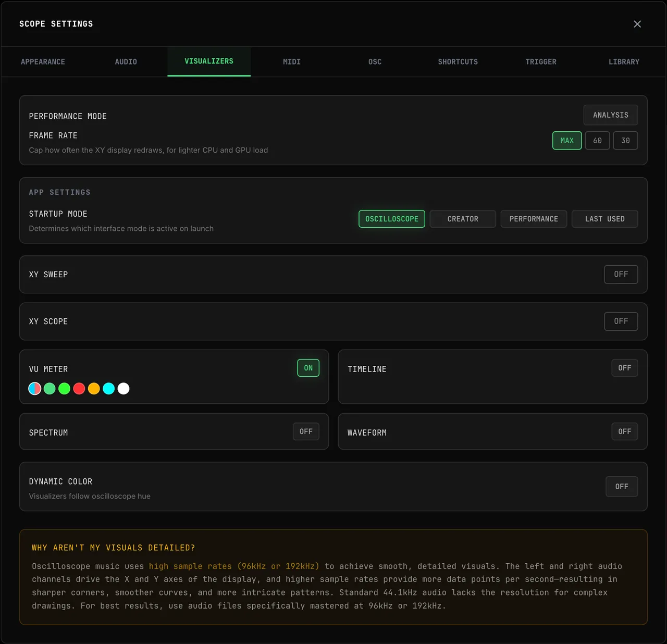Click the 'APP SETTINGS' section header
The width and height of the screenshot is (667, 644).
60,192
